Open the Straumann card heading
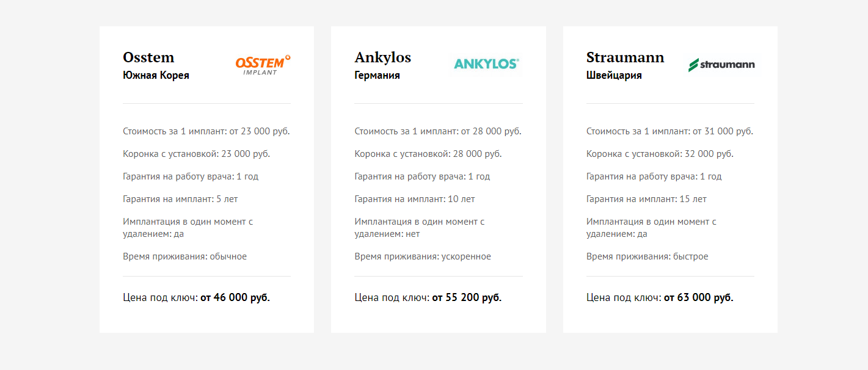Viewport: 868px width, 370px height. [x=625, y=57]
